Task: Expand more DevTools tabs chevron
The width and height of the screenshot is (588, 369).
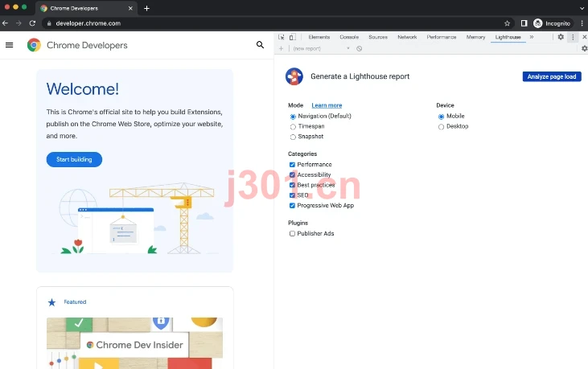Action: coord(532,37)
